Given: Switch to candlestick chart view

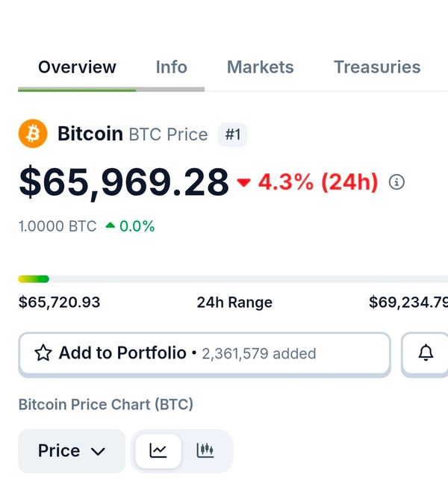Looking at the screenshot, I should coord(205,450).
